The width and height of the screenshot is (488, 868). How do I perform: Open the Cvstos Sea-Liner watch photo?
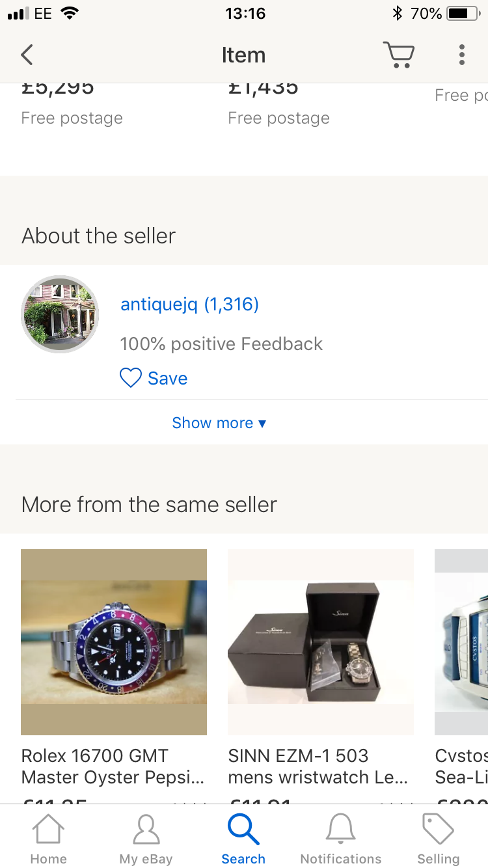[x=461, y=642]
